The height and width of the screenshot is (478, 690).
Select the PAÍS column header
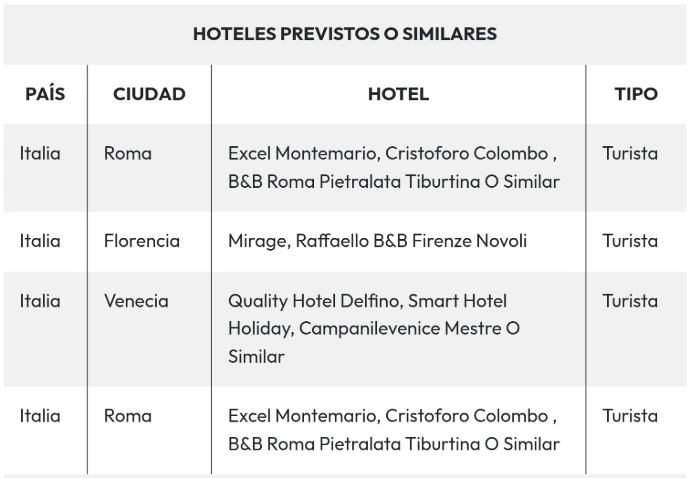(44, 94)
